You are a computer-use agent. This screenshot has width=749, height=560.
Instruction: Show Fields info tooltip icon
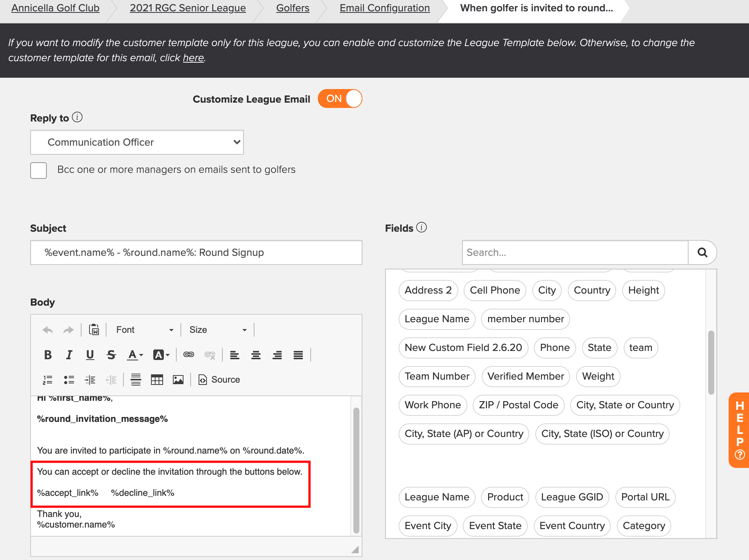tap(421, 228)
